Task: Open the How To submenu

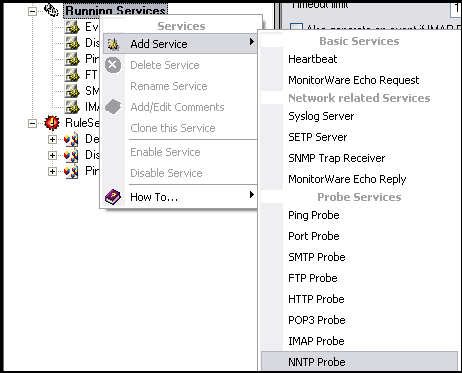Action: 180,197
